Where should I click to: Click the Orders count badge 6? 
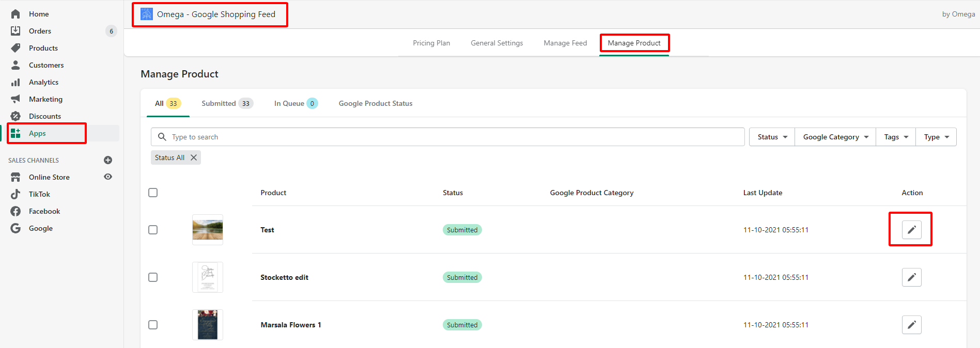pos(111,31)
